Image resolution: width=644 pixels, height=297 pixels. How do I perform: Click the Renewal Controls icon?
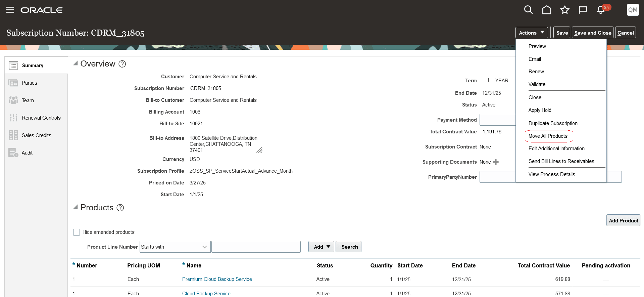[13, 118]
